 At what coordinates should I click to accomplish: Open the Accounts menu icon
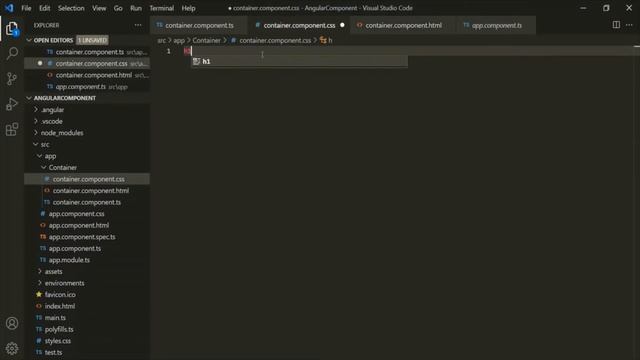point(12,323)
